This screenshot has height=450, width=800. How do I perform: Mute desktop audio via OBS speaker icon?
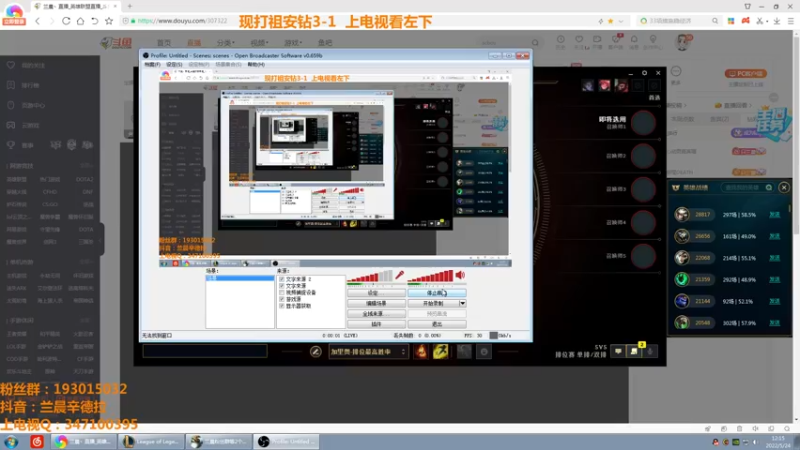click(x=460, y=276)
